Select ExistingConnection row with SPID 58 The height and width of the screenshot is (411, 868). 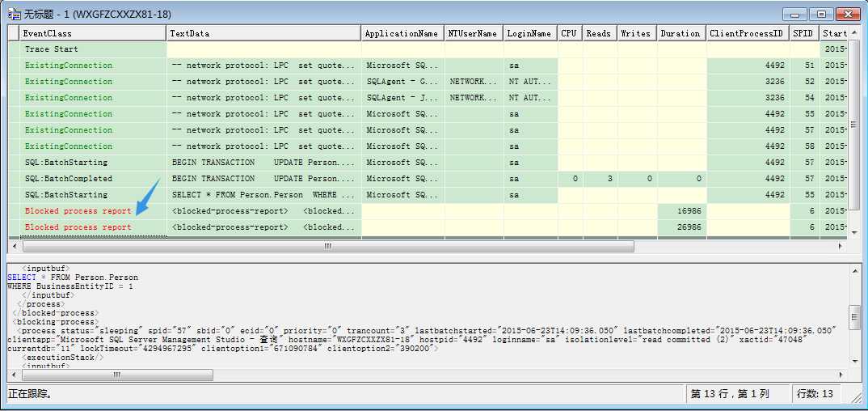pyautogui.click(x=428, y=146)
